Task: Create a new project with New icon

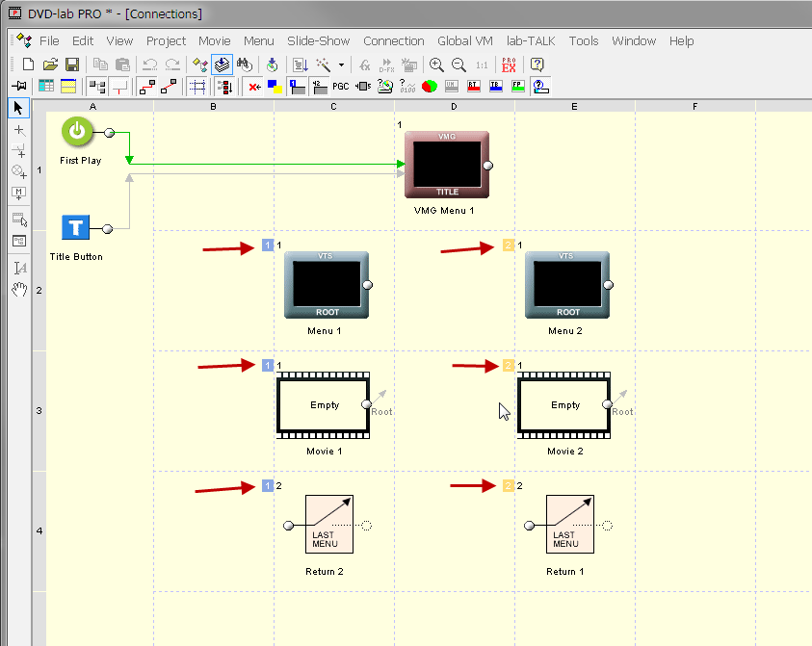Action: (28, 65)
